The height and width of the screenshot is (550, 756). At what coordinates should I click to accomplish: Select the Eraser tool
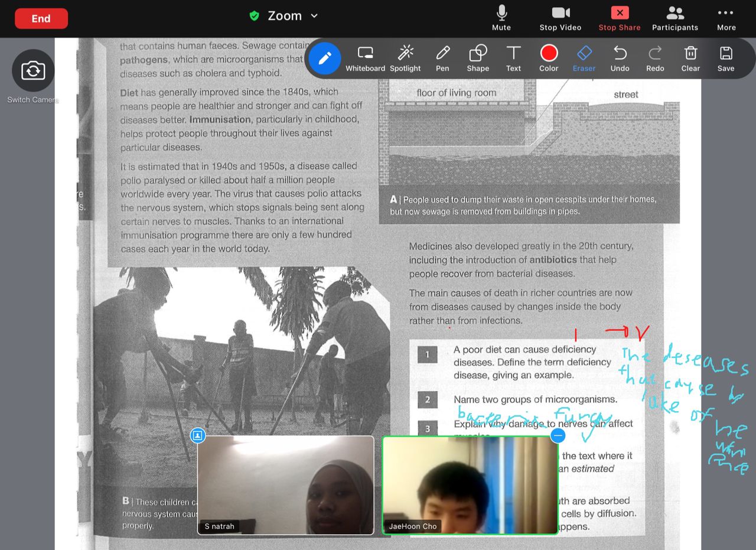click(584, 58)
